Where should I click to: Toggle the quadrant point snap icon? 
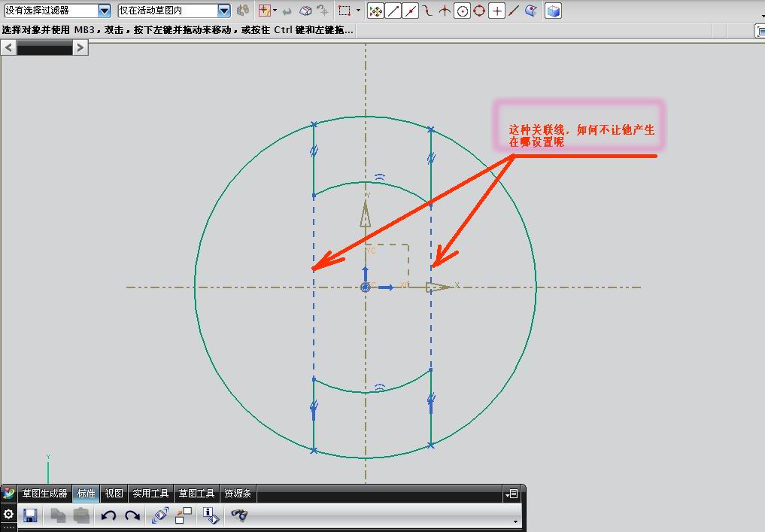(x=479, y=11)
